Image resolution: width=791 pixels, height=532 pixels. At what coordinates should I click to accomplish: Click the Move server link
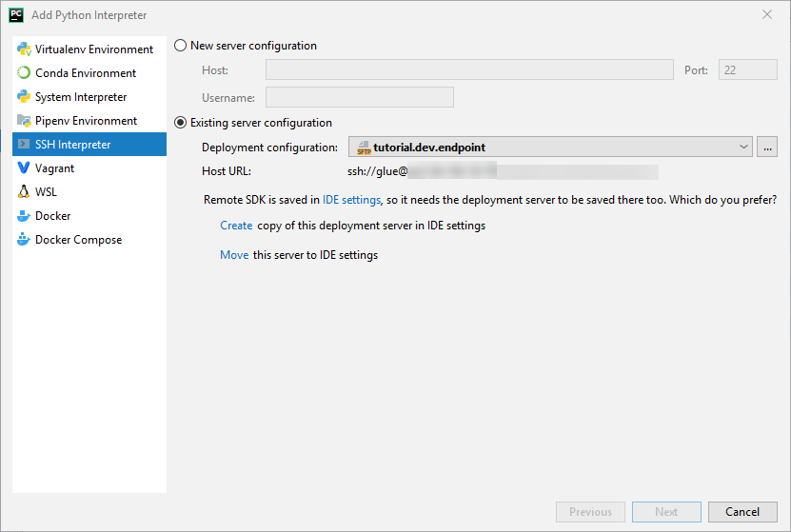(234, 255)
